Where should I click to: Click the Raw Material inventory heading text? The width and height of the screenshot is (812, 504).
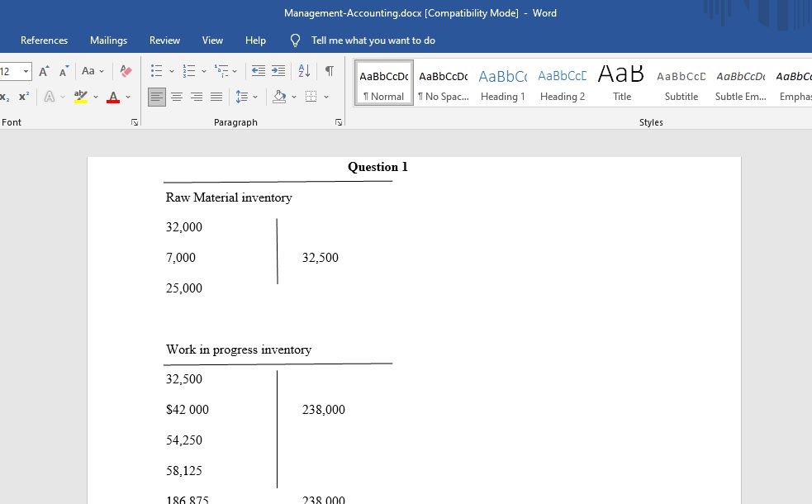[x=229, y=197]
